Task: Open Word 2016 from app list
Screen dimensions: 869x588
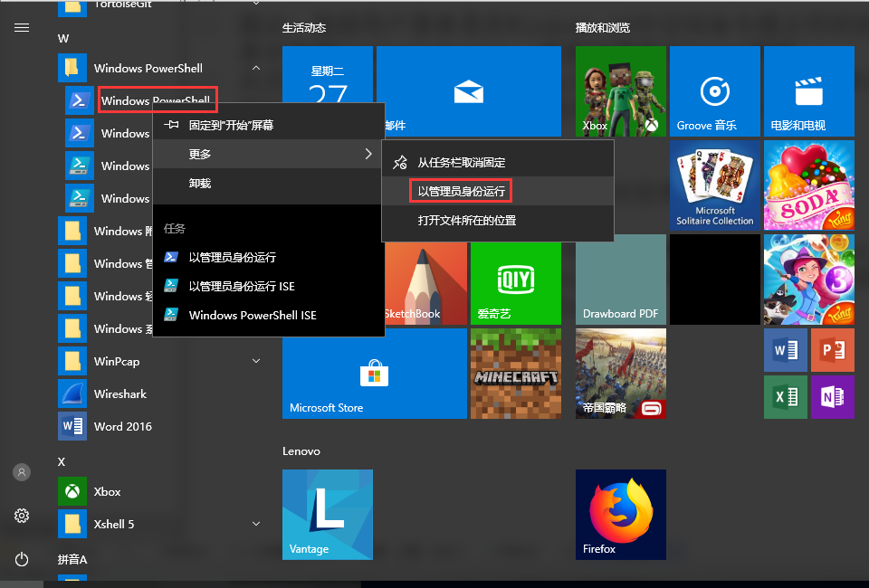Action: (122, 427)
